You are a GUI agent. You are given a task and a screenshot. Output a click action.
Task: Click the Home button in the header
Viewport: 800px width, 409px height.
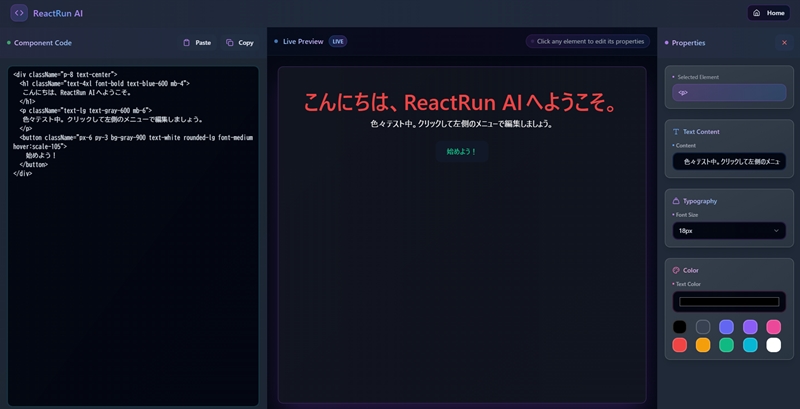click(769, 13)
